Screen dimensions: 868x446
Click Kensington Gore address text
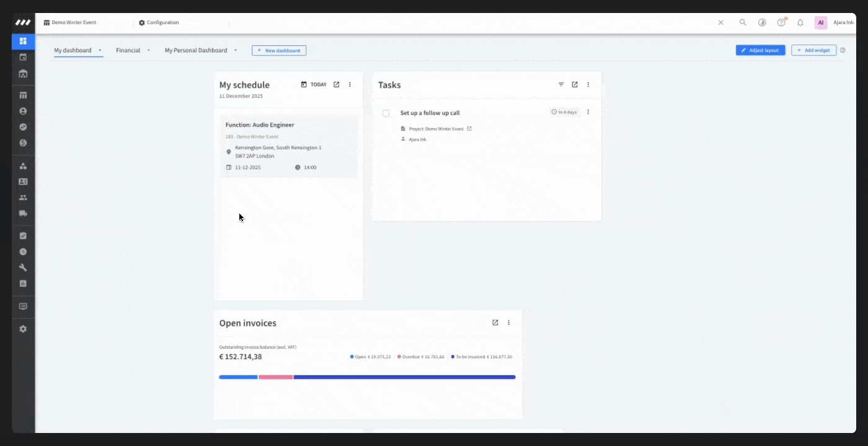pos(278,152)
